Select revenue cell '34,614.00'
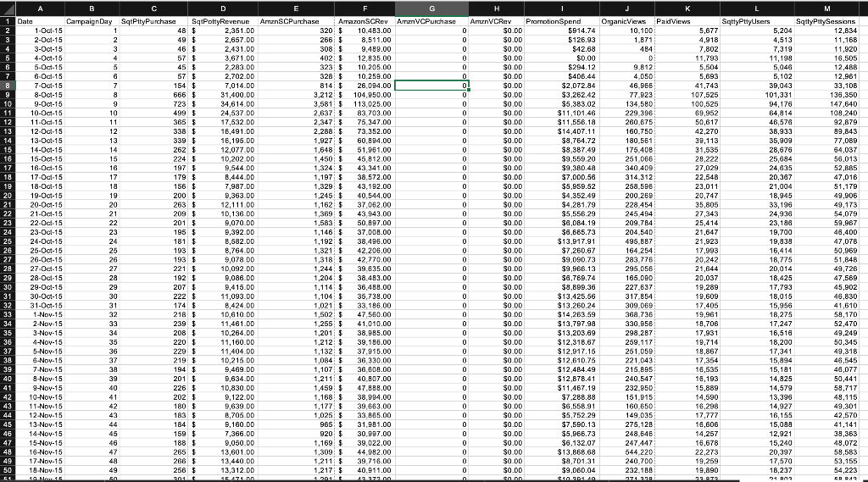Screen dimensions: 868x482 pos(223,103)
